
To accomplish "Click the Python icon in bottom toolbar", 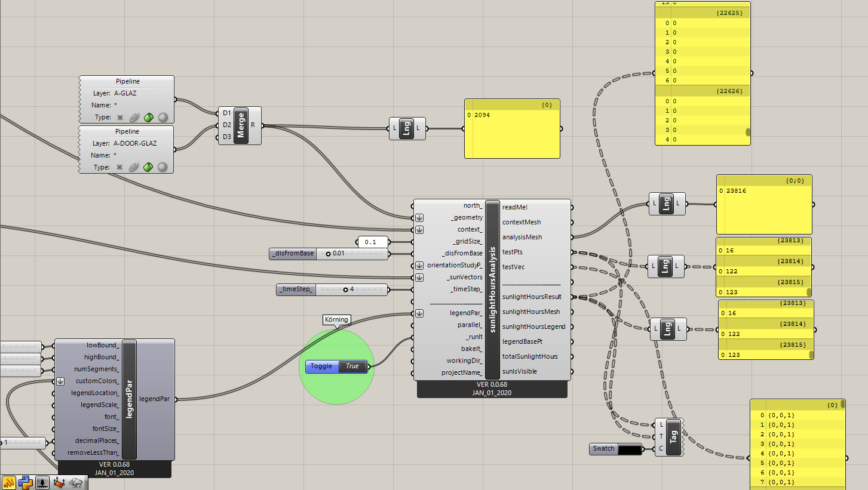I will [x=26, y=482].
